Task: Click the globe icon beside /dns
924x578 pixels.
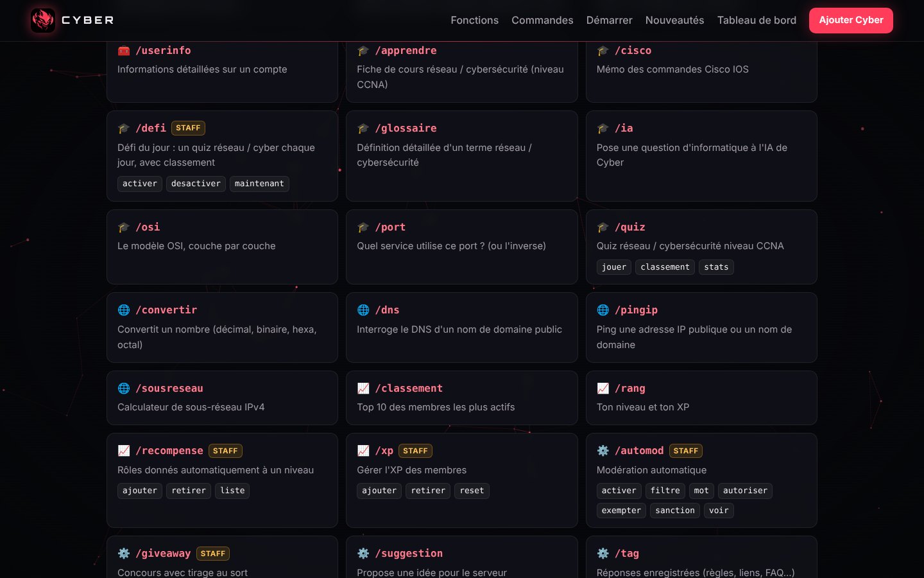Action: click(363, 310)
